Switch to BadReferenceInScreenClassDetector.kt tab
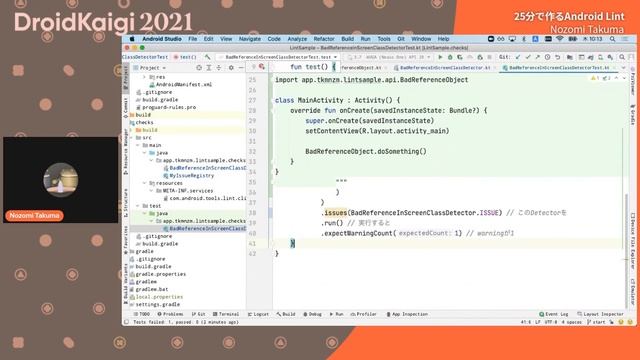640x360 pixels. 444,68
